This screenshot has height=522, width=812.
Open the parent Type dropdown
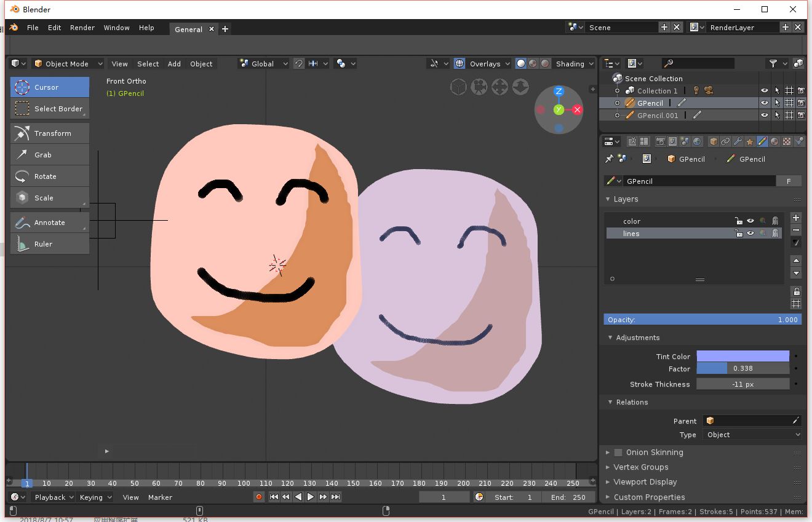752,435
